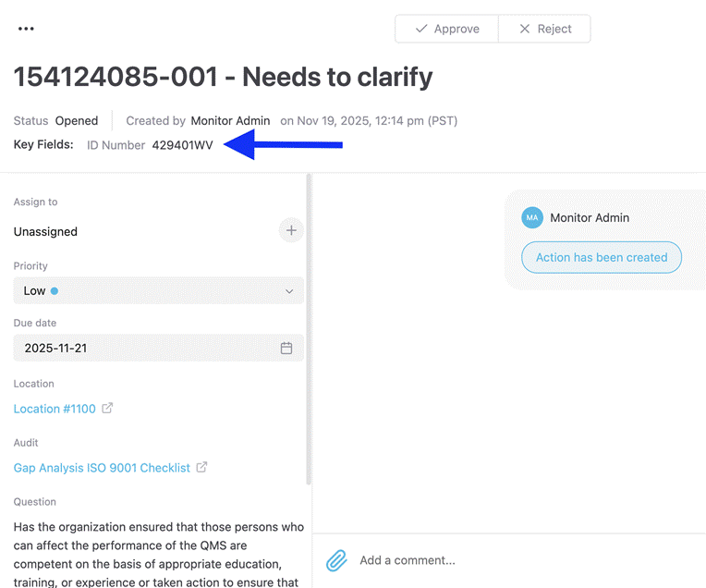Screen dimensions: 706x588
Task: Open Gap Analysis ISO 9001 Checklist link
Action: [x=102, y=468]
